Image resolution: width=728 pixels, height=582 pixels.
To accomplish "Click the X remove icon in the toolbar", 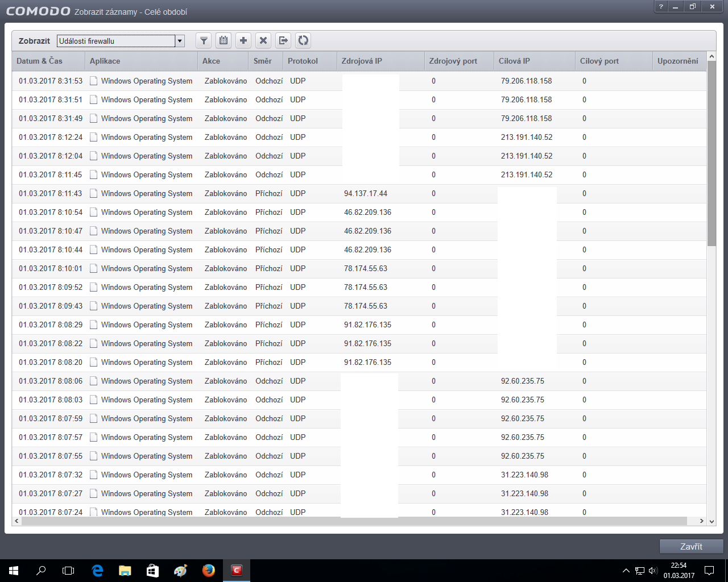I will (263, 40).
